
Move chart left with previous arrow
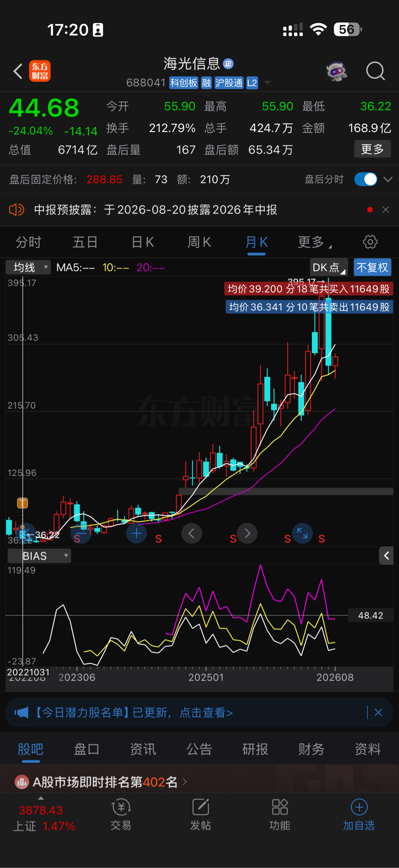coord(192,534)
